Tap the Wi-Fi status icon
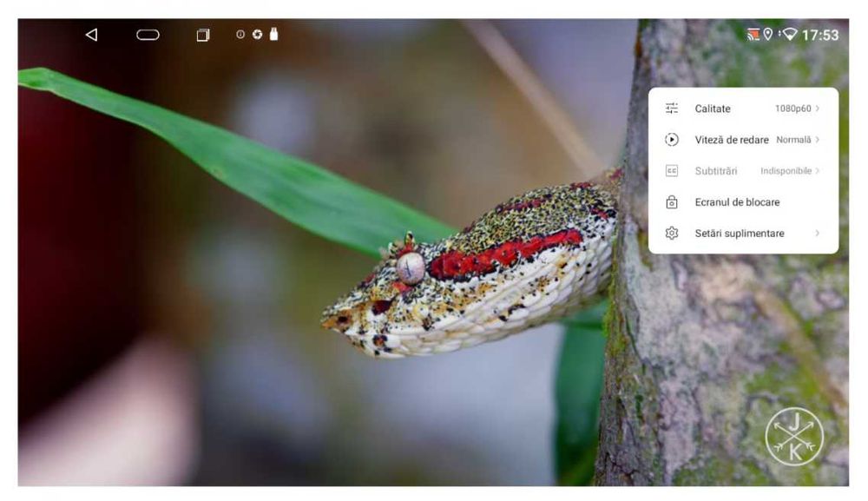 [789, 35]
